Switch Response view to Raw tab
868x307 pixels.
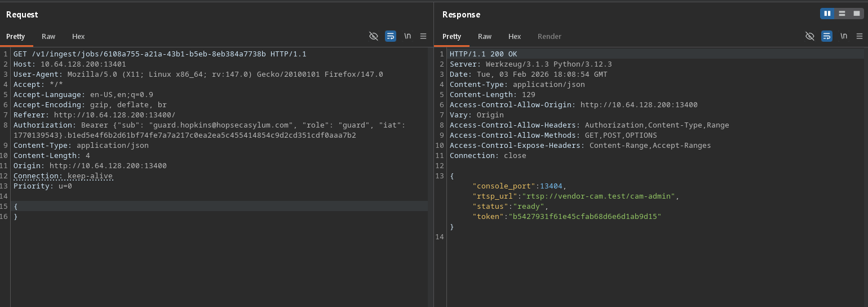[485, 37]
